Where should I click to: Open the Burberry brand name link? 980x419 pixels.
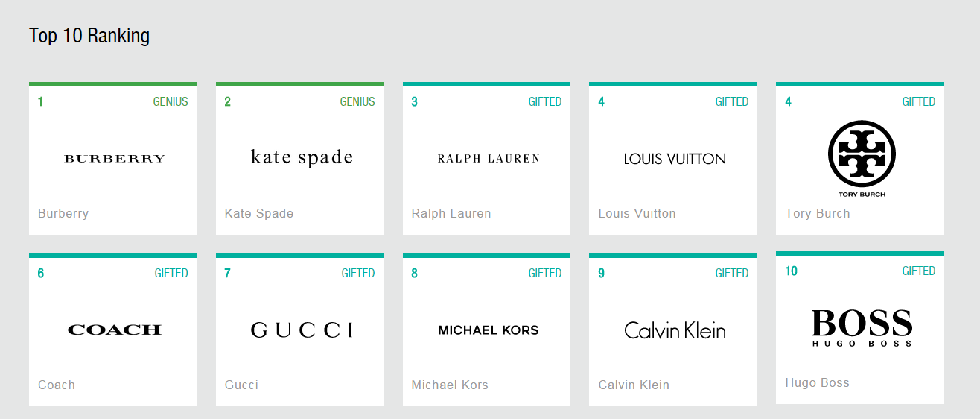pos(63,213)
